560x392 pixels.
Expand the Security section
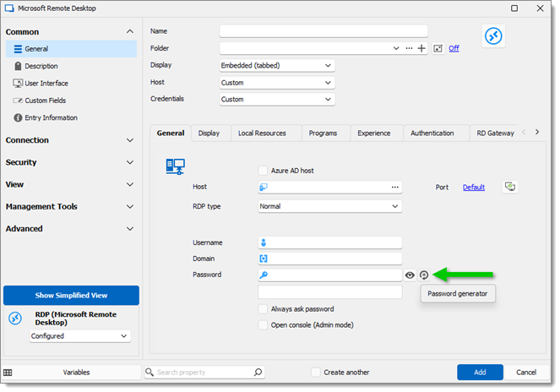pos(130,162)
